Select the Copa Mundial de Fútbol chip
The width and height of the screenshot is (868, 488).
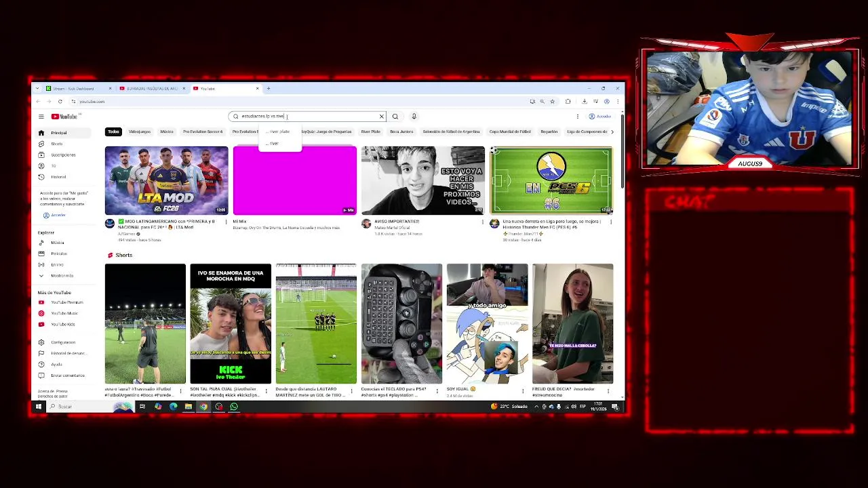510,131
